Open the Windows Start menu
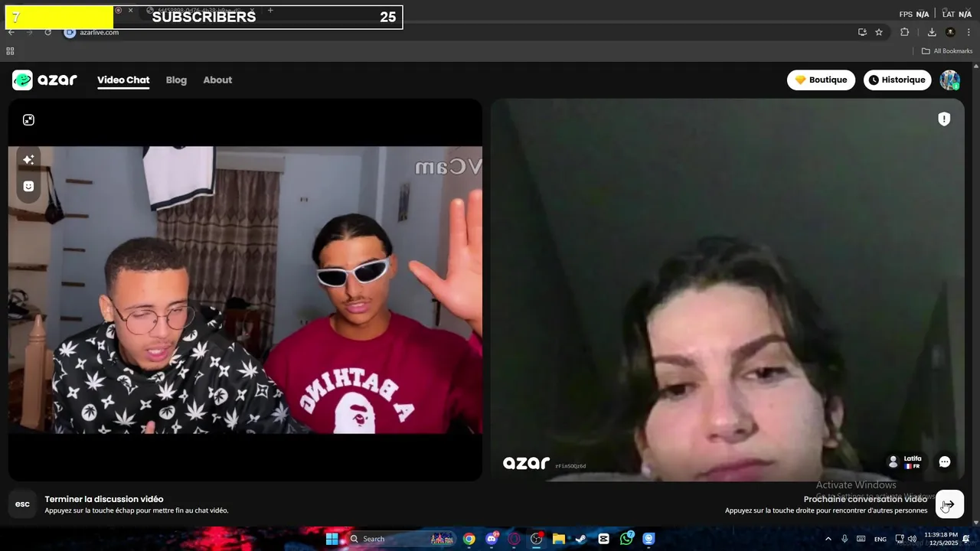Viewport: 980px width, 551px height. 332,539
